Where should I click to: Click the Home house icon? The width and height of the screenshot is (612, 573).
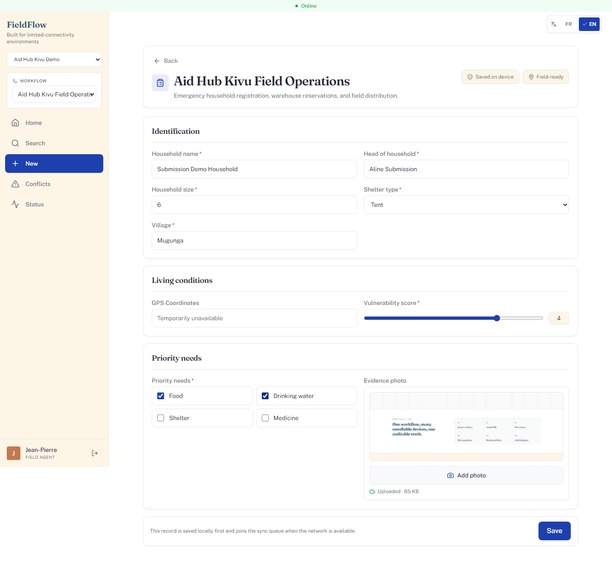coord(15,123)
